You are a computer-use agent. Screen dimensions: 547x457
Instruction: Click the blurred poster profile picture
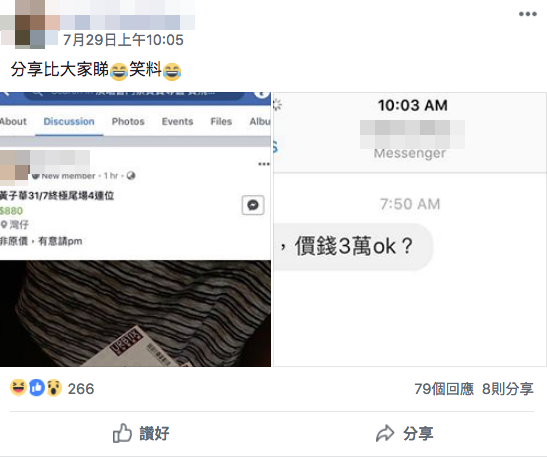[x=30, y=24]
